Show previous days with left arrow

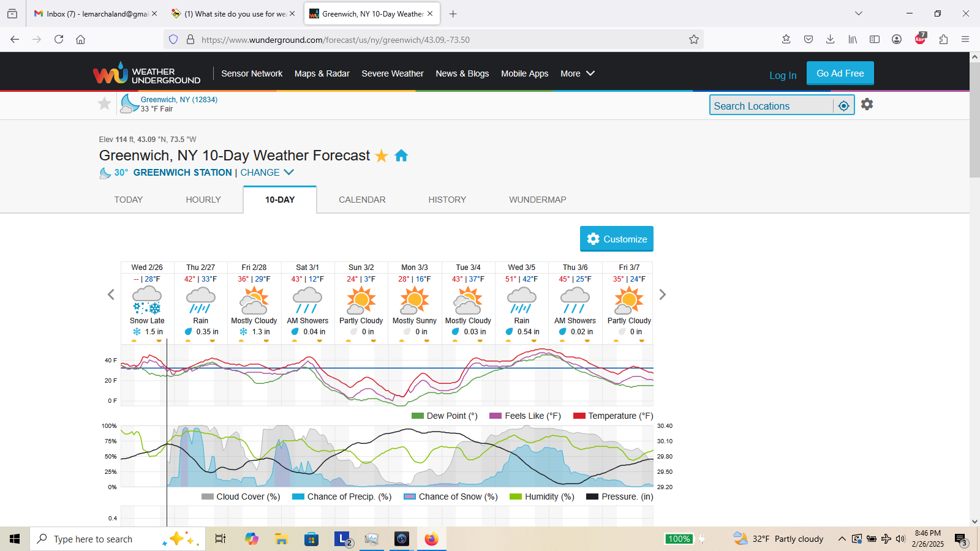(111, 294)
